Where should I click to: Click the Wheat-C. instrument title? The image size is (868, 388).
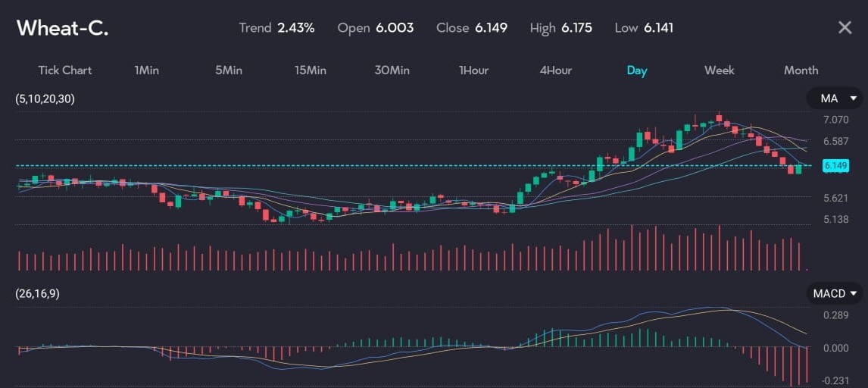[x=63, y=28]
